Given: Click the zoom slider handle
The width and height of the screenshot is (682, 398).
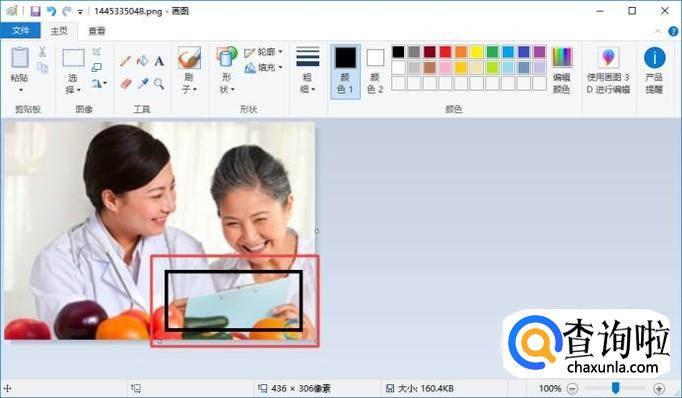Looking at the screenshot, I should 615,388.
